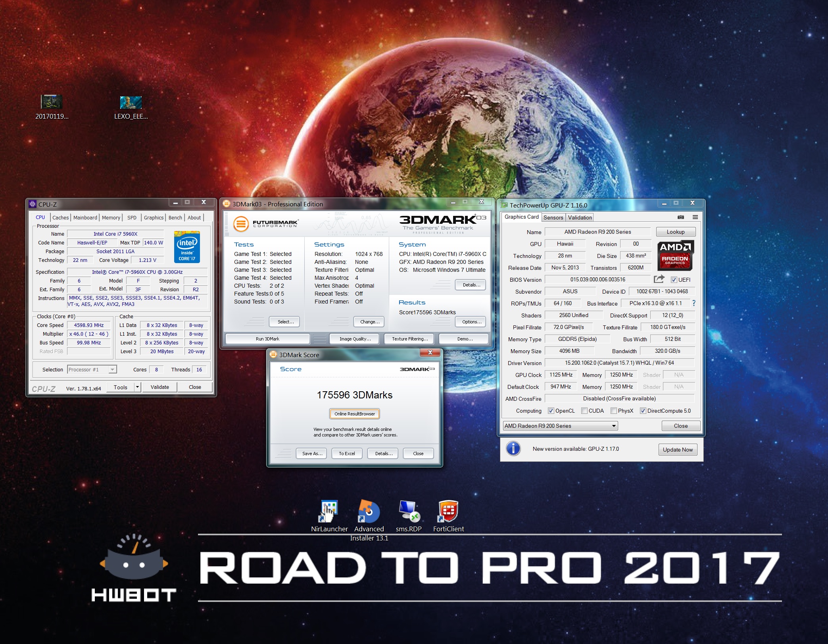Click the Intel Core i7 logo in CPU-Z

(x=187, y=247)
